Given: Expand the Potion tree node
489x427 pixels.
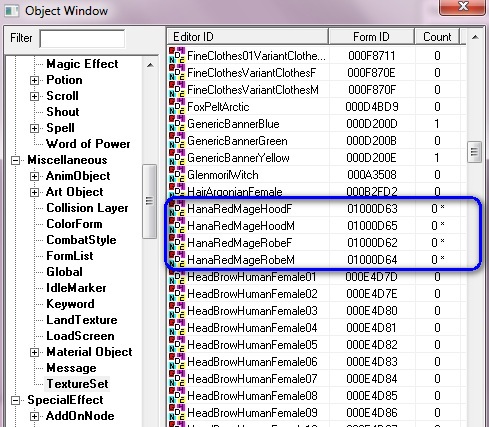Looking at the screenshot, I should coord(34,80).
